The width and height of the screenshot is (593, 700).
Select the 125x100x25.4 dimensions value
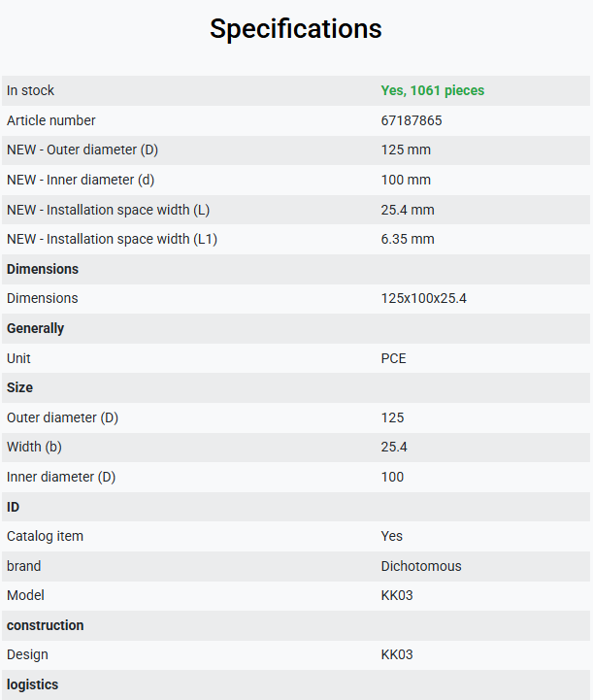click(423, 299)
